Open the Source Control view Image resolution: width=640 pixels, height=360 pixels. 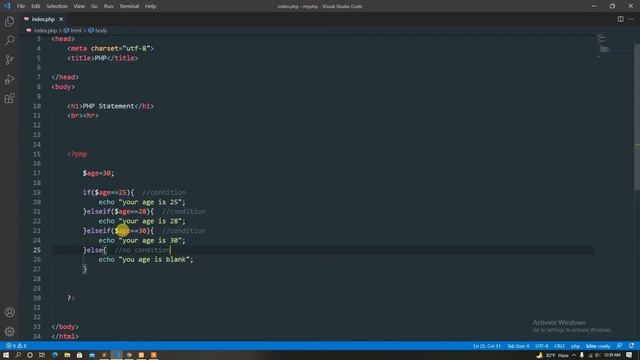9,60
